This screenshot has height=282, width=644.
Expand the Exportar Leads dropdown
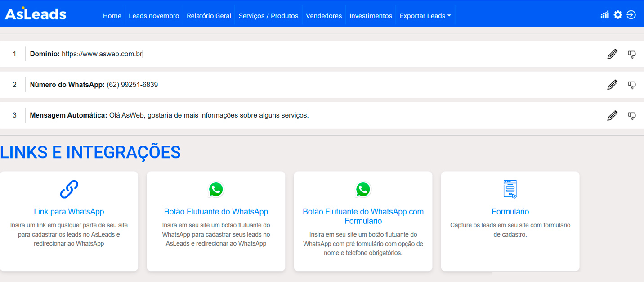point(425,16)
